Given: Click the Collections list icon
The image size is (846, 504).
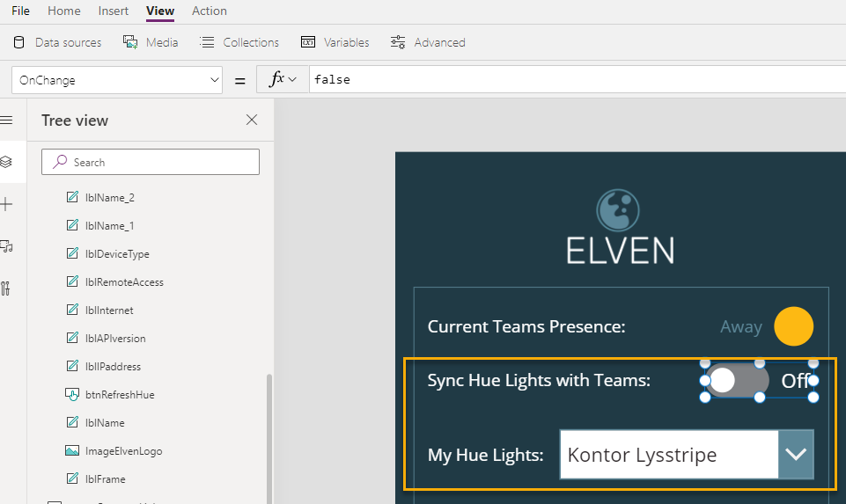Looking at the screenshot, I should 207,42.
